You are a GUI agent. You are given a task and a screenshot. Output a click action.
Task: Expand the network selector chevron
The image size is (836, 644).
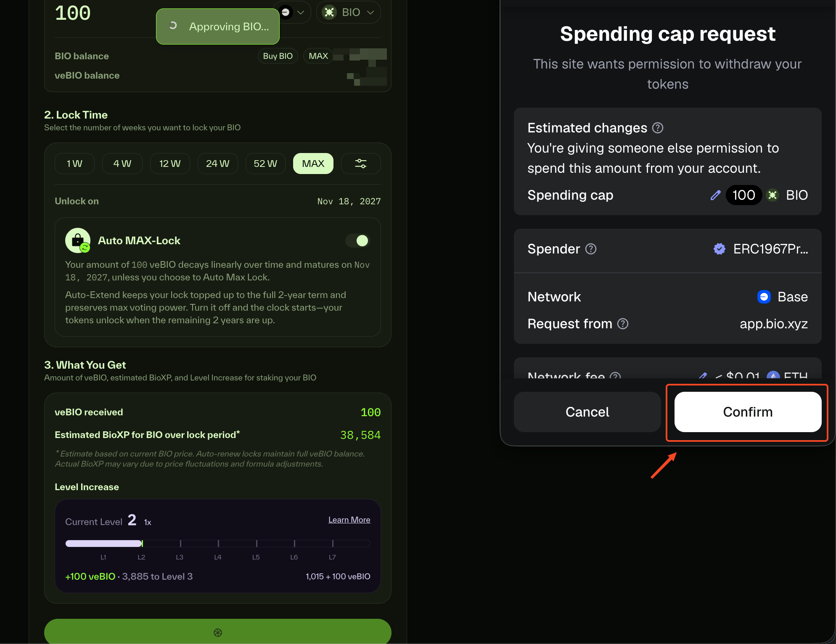(x=300, y=13)
